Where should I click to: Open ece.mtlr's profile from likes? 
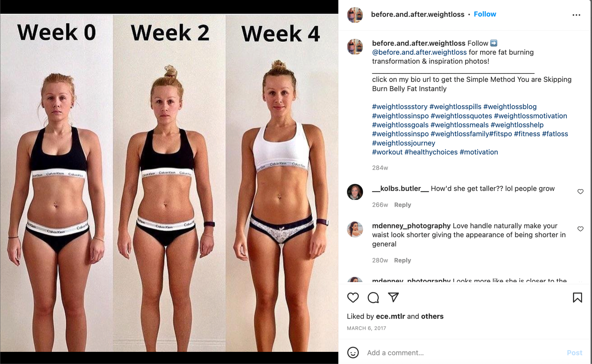coord(390,316)
